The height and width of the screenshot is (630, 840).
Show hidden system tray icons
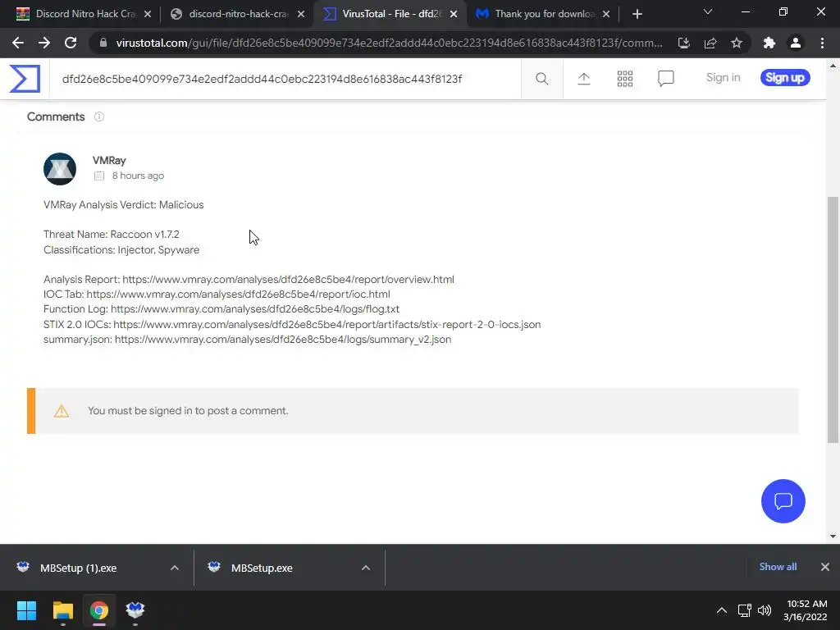pos(722,610)
